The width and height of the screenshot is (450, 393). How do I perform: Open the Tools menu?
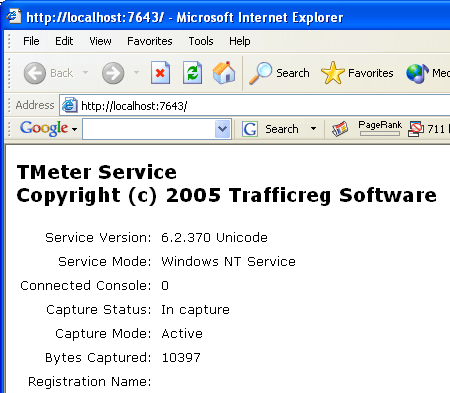201,41
